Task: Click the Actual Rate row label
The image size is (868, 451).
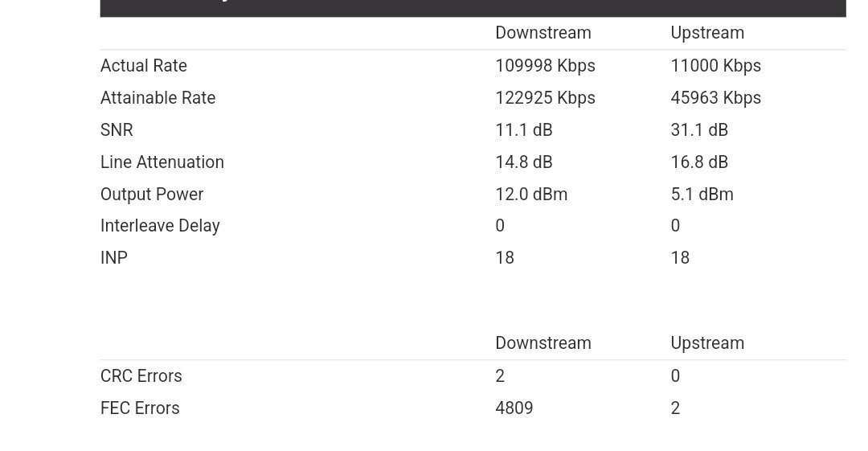Action: coord(143,65)
